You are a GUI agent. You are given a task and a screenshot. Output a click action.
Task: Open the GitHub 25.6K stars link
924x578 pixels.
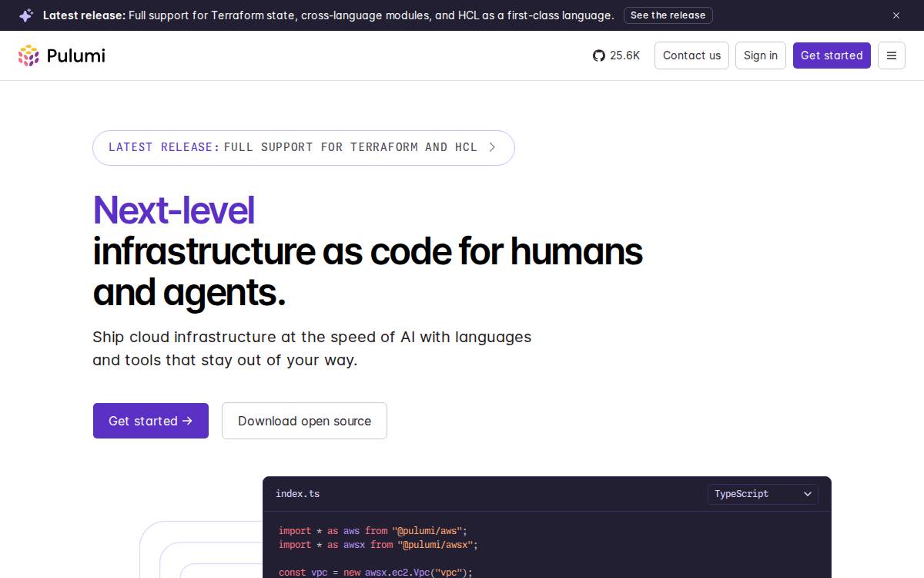tap(616, 55)
